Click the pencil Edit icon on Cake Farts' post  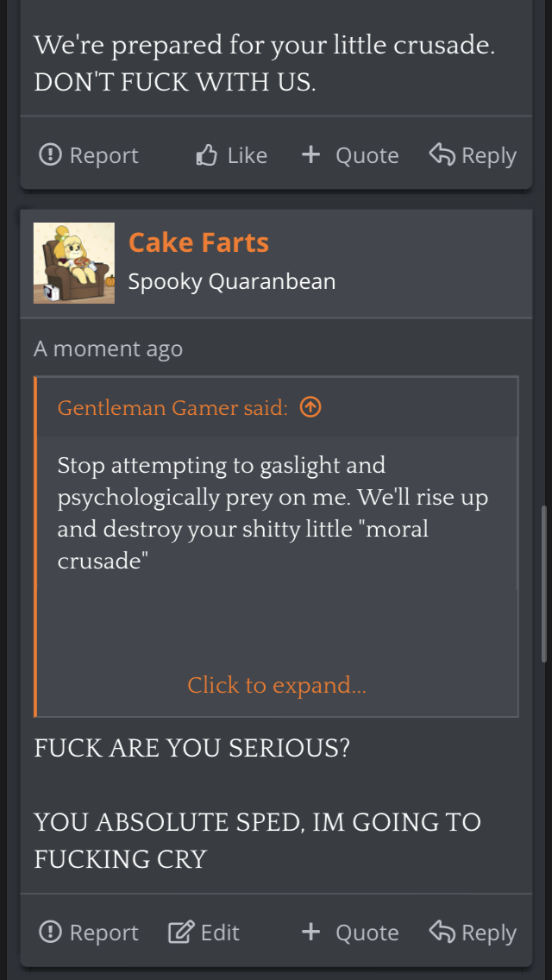click(x=181, y=932)
